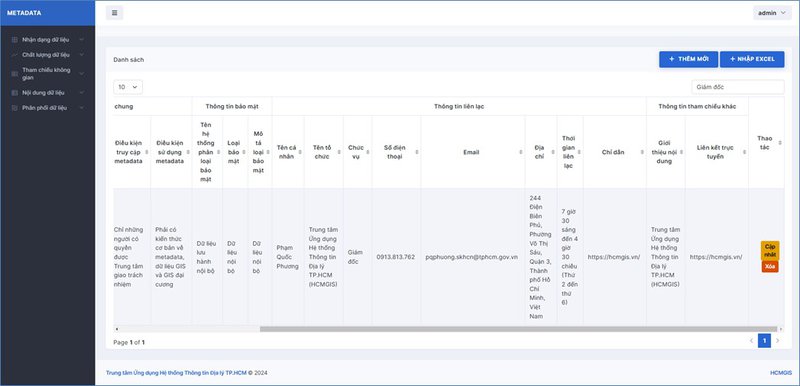Click Page 1 of 1 text
The height and width of the screenshot is (386, 800).
coord(129,343)
